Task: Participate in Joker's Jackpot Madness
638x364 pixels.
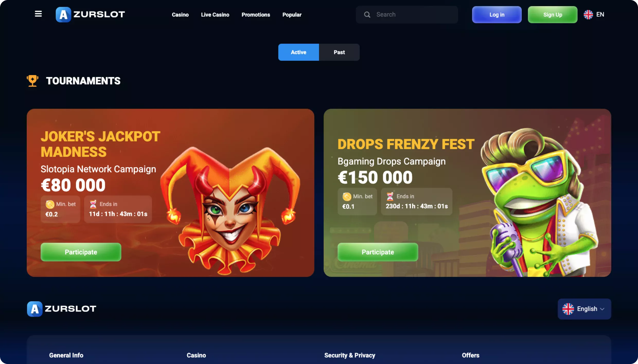Action: (81, 252)
